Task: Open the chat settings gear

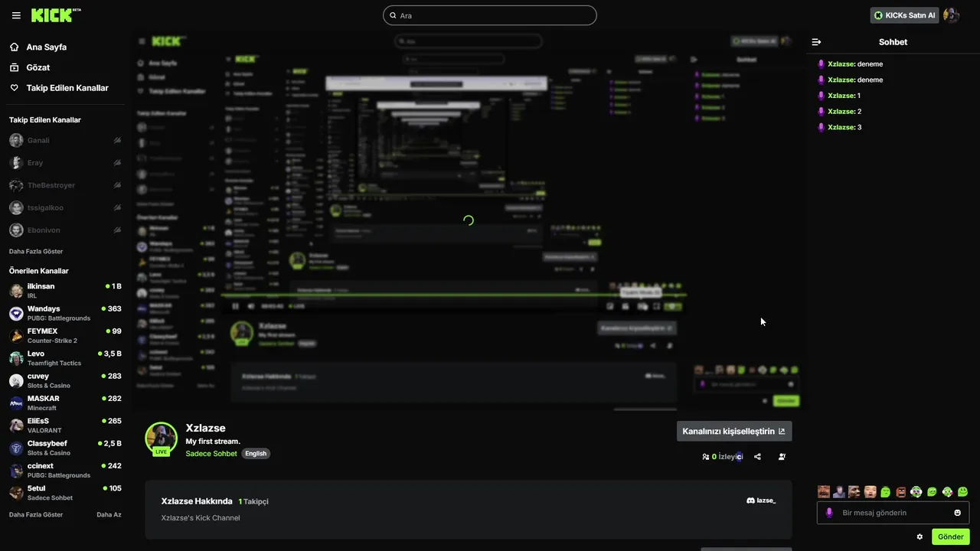Action: tap(920, 536)
